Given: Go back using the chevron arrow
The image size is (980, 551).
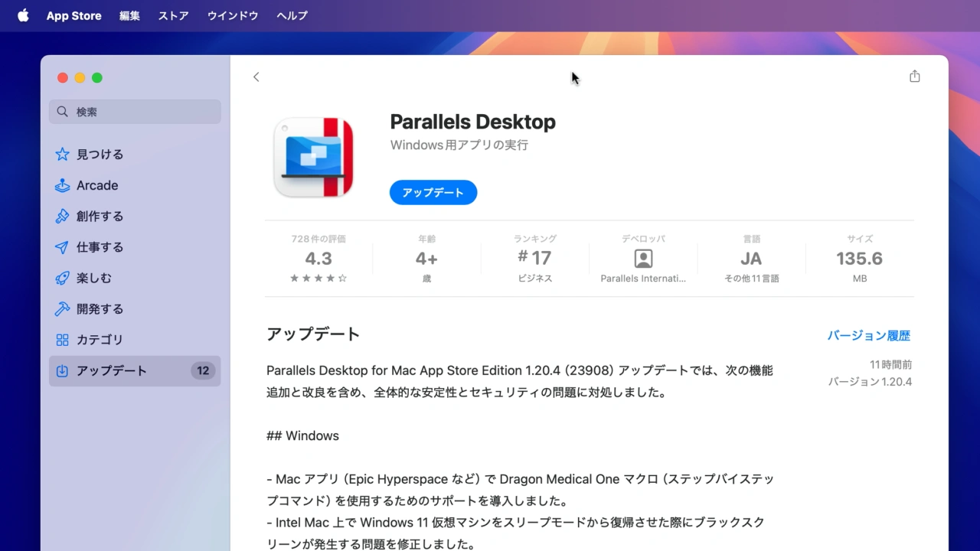Looking at the screenshot, I should click(256, 77).
